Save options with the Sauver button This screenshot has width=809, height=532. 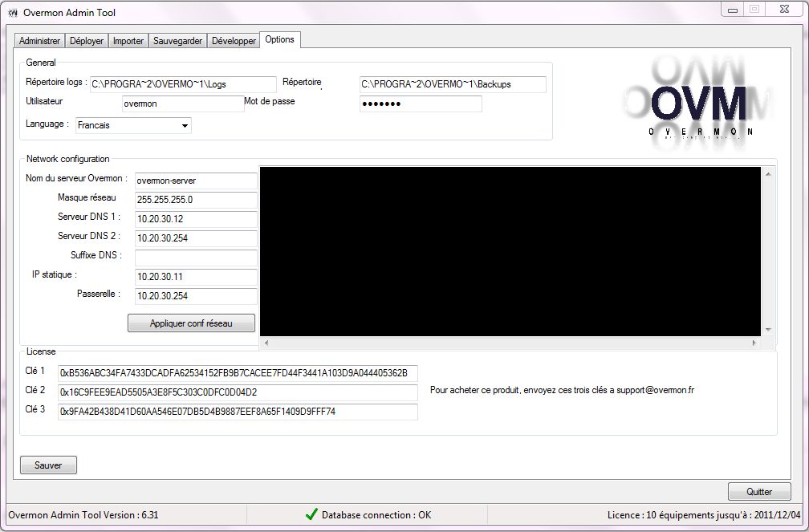tap(48, 465)
